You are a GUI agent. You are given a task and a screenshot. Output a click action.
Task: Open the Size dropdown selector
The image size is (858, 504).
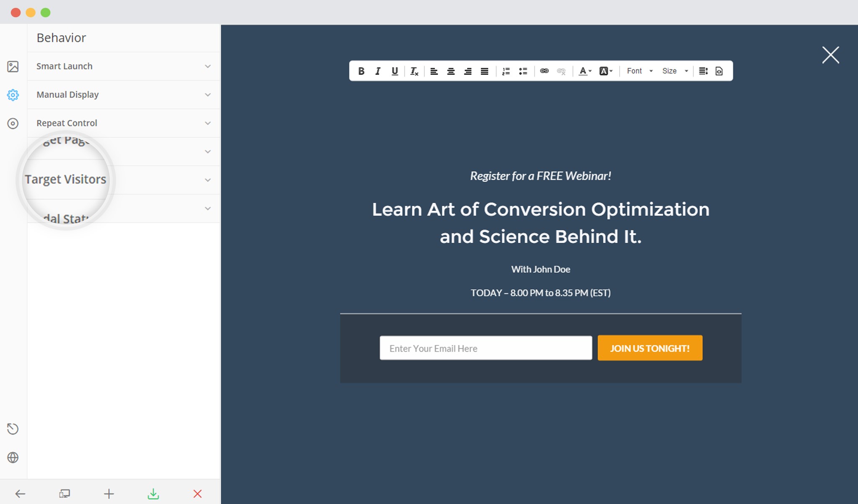674,71
